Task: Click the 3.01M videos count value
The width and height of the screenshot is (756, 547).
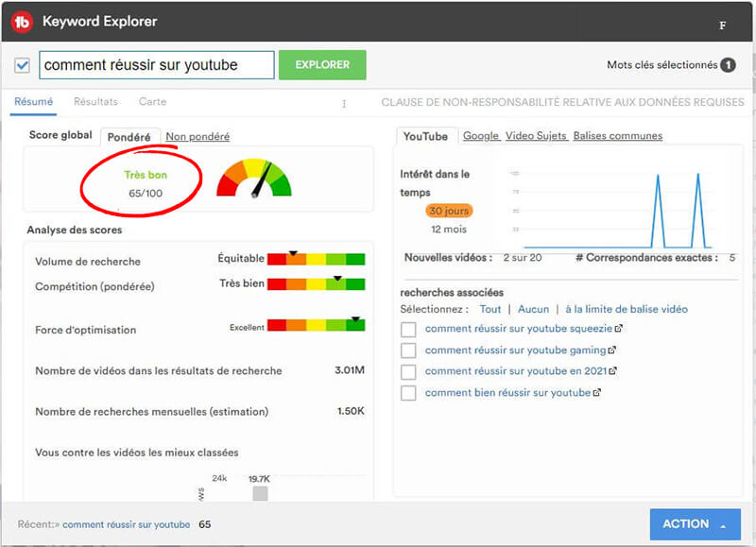Action: [350, 370]
